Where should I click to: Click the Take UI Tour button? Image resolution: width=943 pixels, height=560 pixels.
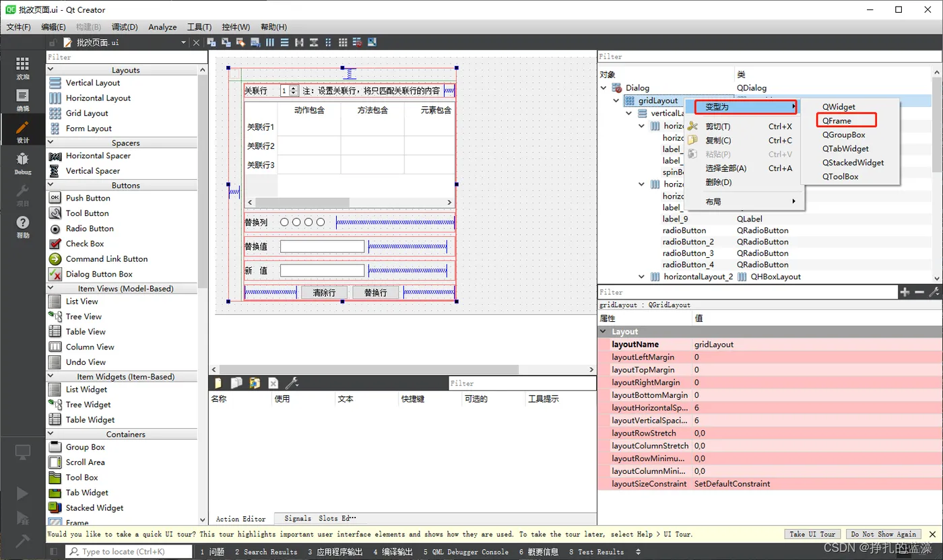click(x=813, y=534)
